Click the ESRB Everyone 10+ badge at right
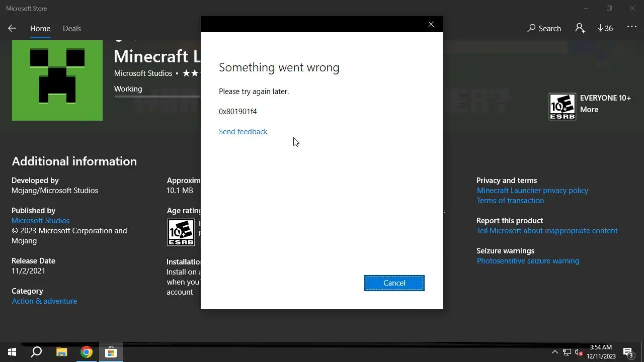Screen dimensions: 644x362 (562, 107)
